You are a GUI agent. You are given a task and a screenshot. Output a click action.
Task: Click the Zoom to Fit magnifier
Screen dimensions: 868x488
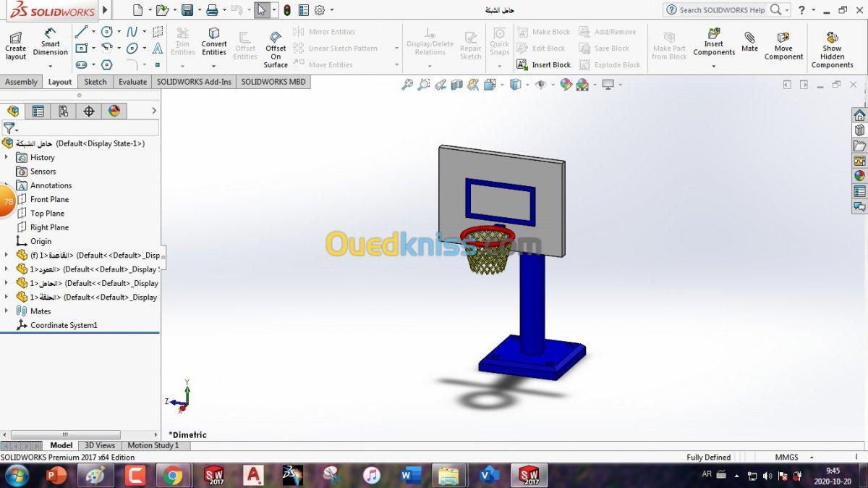[x=407, y=85]
